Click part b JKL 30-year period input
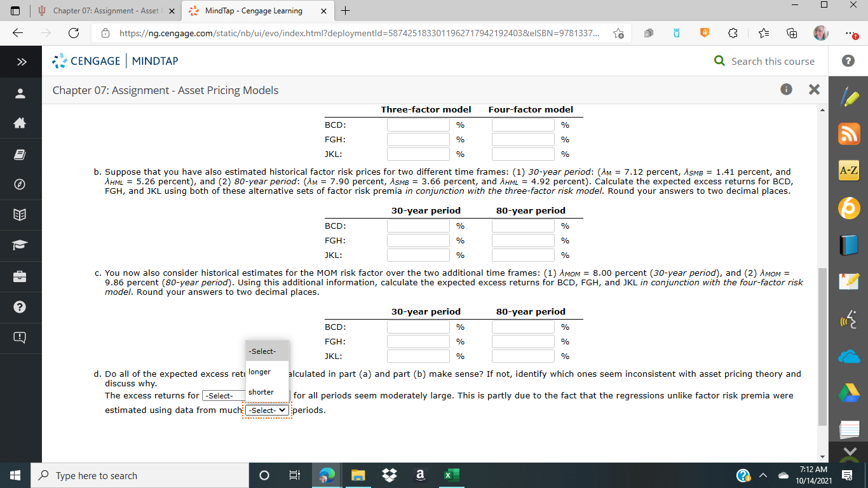 click(418, 255)
